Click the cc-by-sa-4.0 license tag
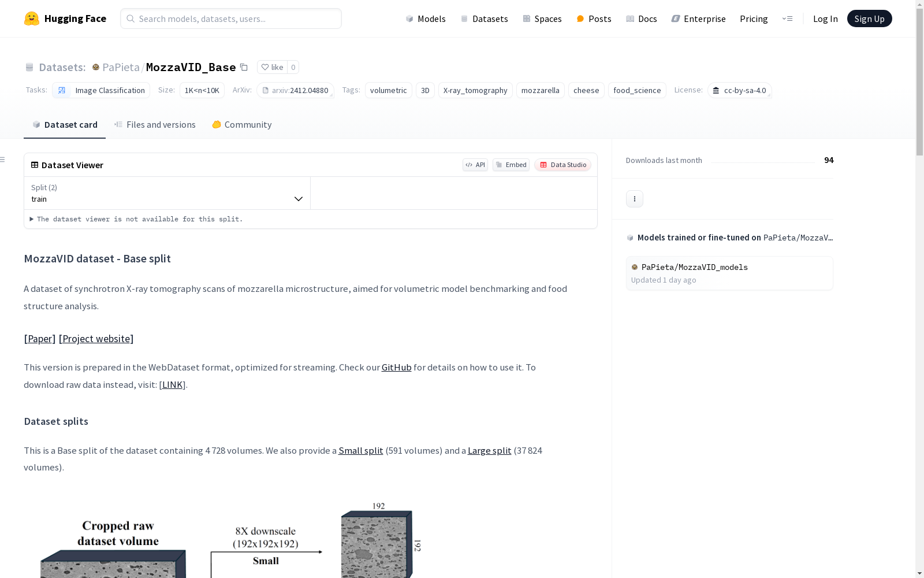Image resolution: width=924 pixels, height=578 pixels. click(x=739, y=90)
